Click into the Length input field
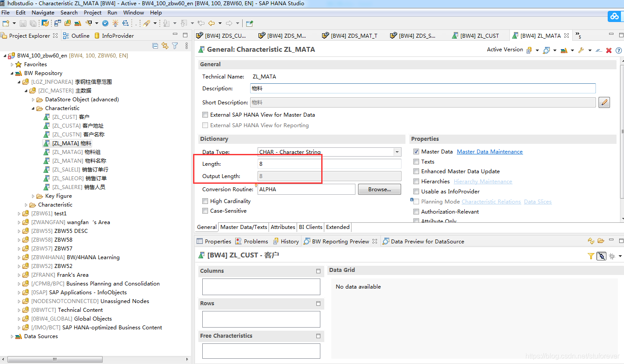This screenshot has width=624, height=364. [x=330, y=164]
